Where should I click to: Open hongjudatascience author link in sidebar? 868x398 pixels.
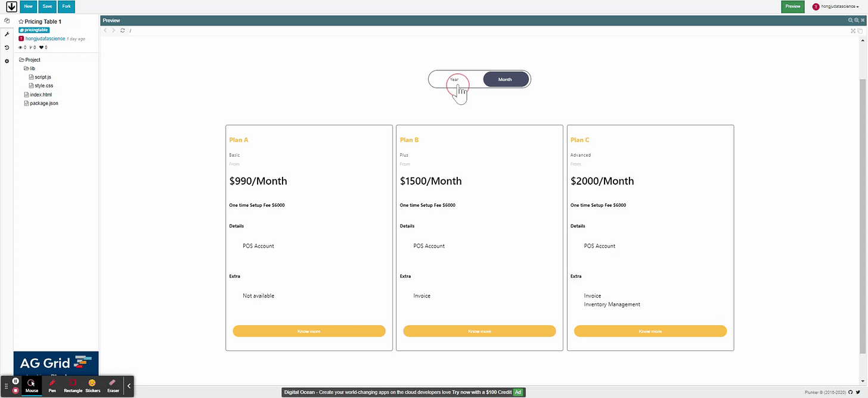(45, 39)
